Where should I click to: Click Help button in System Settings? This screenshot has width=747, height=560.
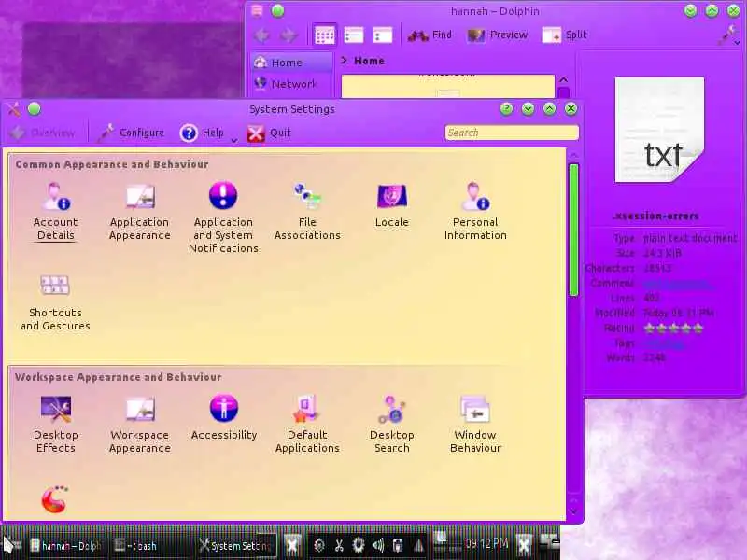click(202, 133)
